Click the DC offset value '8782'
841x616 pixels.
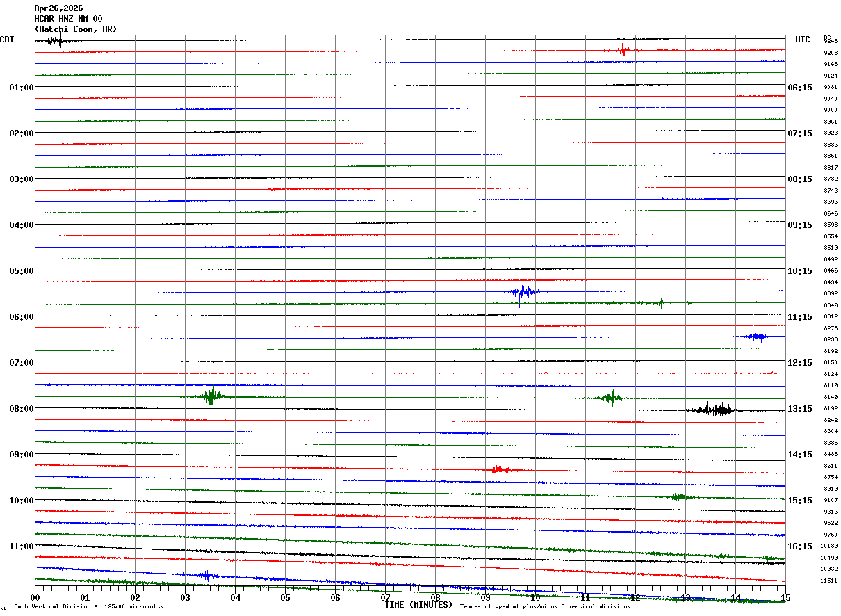point(831,179)
